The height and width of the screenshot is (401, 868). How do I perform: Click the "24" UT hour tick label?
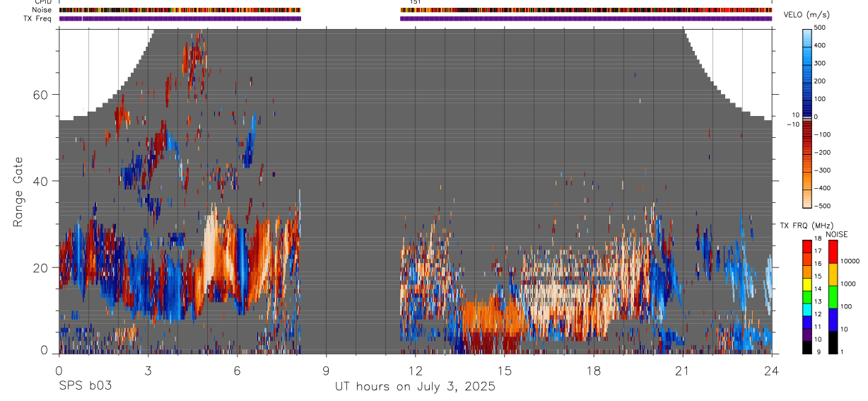[772, 369]
